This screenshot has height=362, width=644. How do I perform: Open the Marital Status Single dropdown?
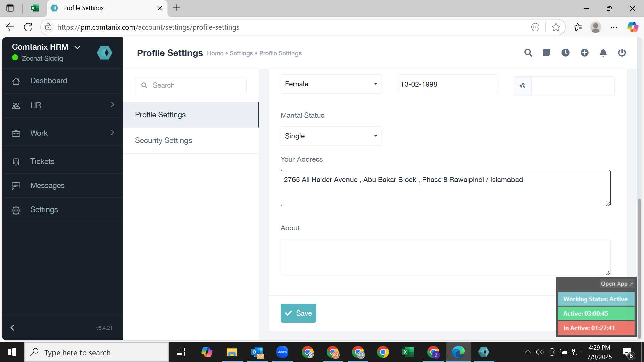331,136
